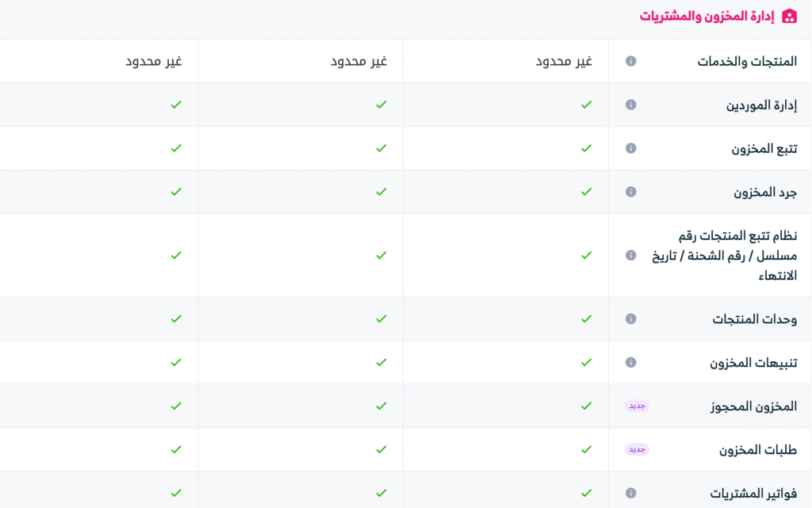
Task: Click the pink warehouse icon in section header
Action: [789, 16]
